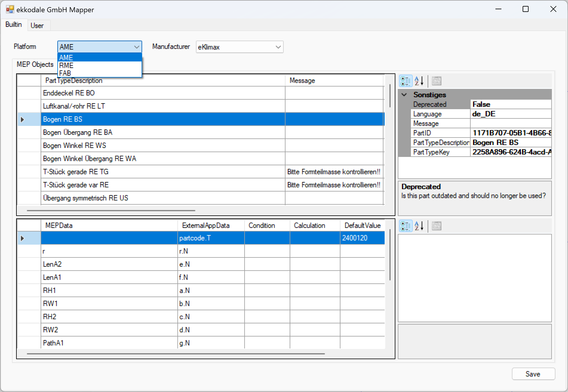The height and width of the screenshot is (392, 568).
Task: Click the partcode.T cell
Action: click(x=211, y=238)
